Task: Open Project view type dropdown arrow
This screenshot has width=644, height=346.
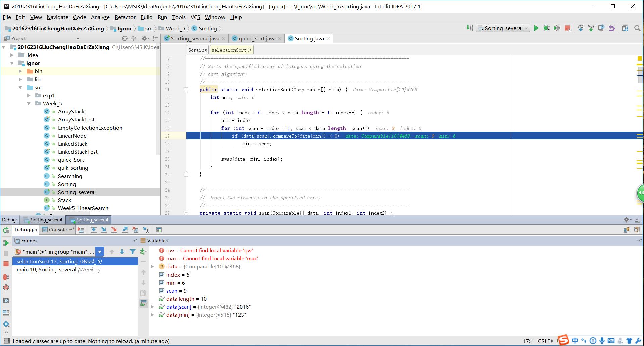Action: tap(78, 39)
